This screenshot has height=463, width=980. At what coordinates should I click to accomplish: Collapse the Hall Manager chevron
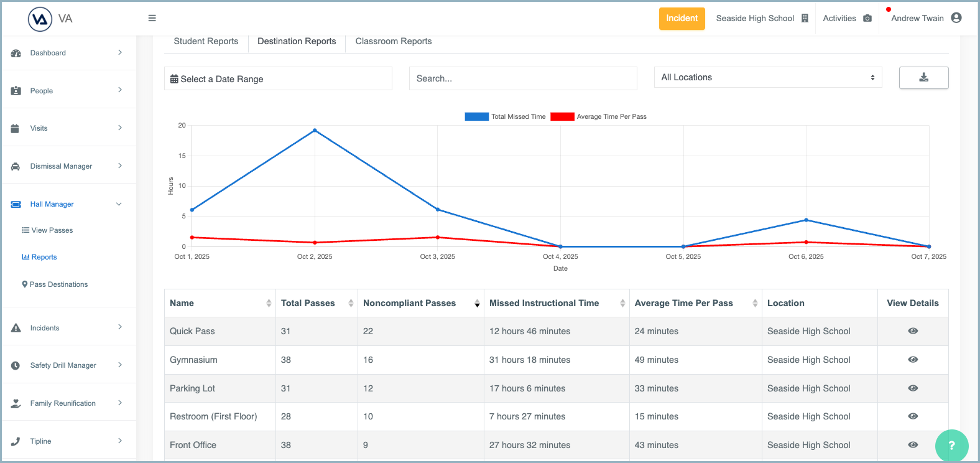click(x=119, y=204)
